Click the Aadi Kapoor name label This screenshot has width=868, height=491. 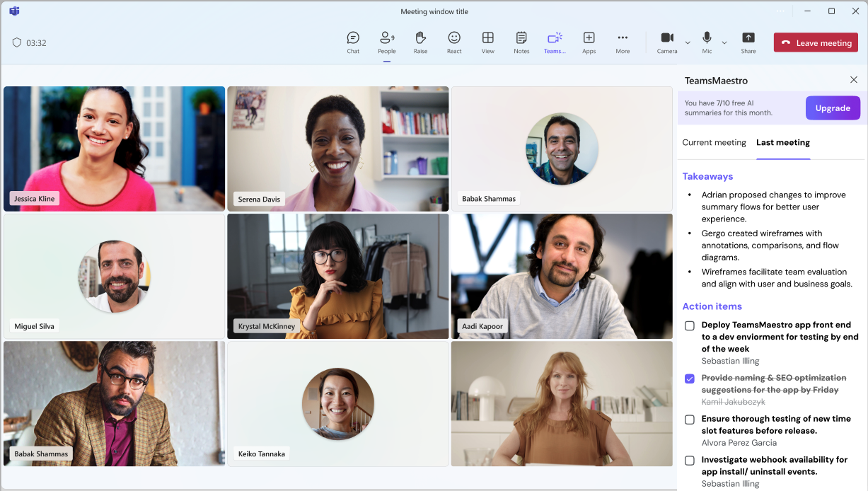pos(482,326)
